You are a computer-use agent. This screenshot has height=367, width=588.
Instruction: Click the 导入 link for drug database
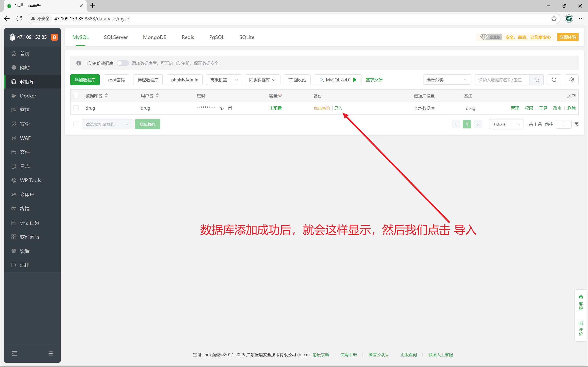point(338,108)
